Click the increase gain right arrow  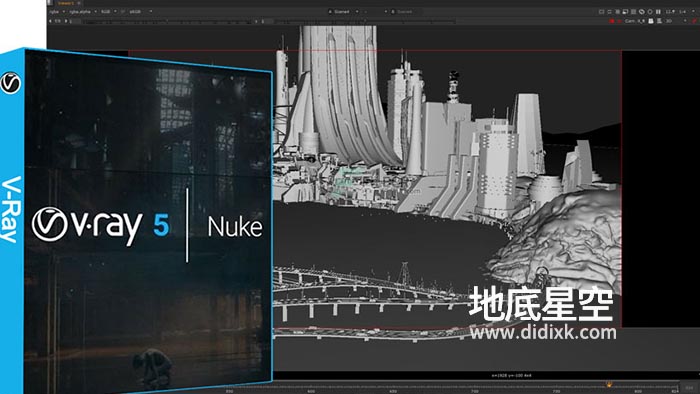point(66,21)
